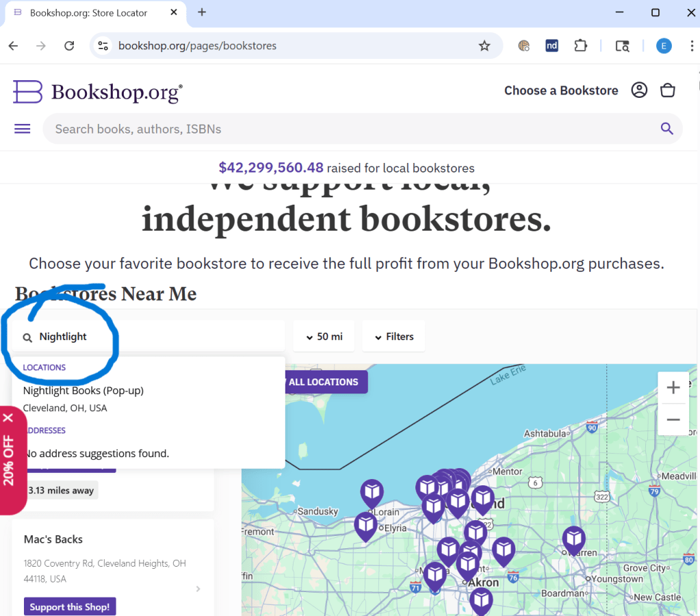
Task: Zoom in on the map
Action: coord(673,388)
